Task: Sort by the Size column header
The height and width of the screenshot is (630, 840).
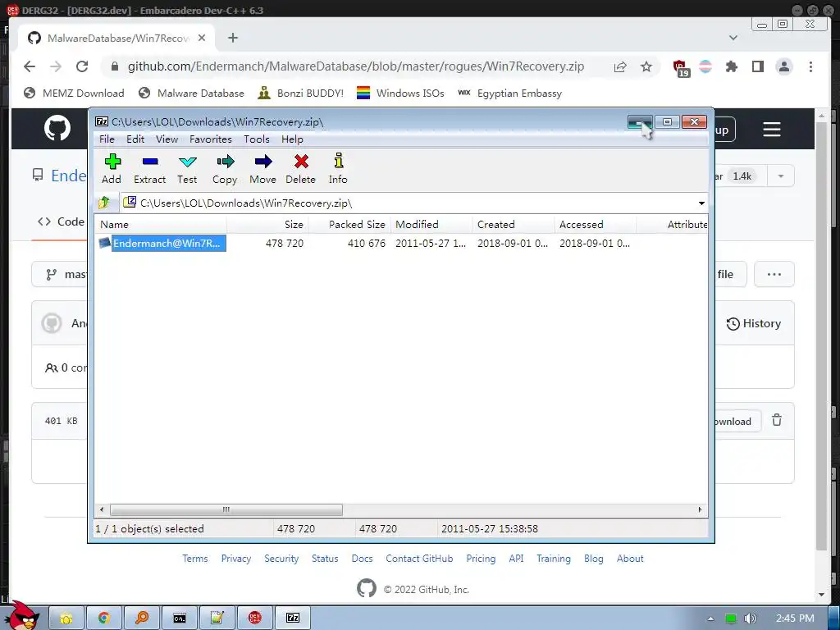Action: 267,225
